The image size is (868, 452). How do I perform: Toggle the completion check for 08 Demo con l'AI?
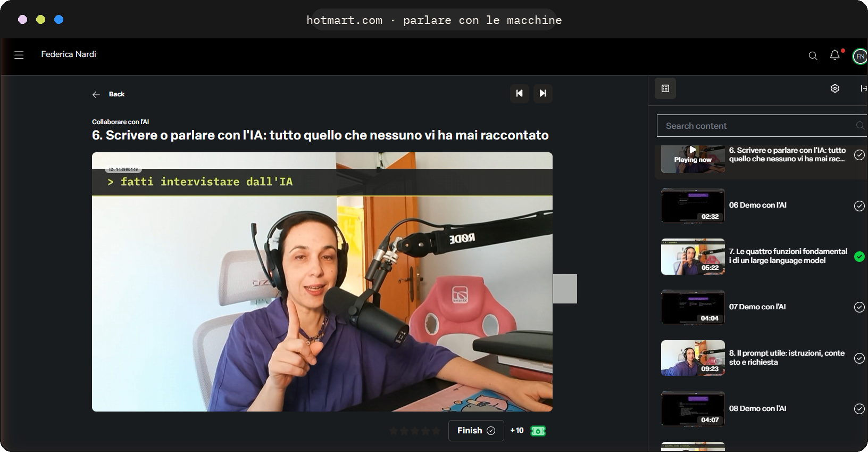pyautogui.click(x=859, y=409)
